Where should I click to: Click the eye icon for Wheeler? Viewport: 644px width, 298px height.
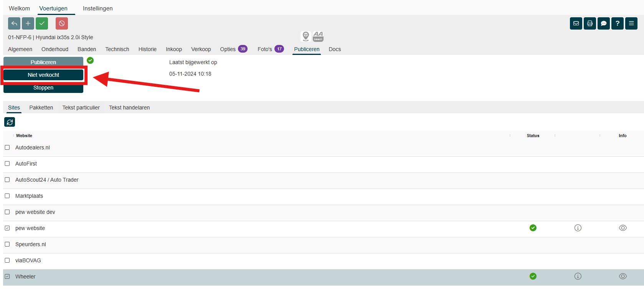pyautogui.click(x=623, y=276)
